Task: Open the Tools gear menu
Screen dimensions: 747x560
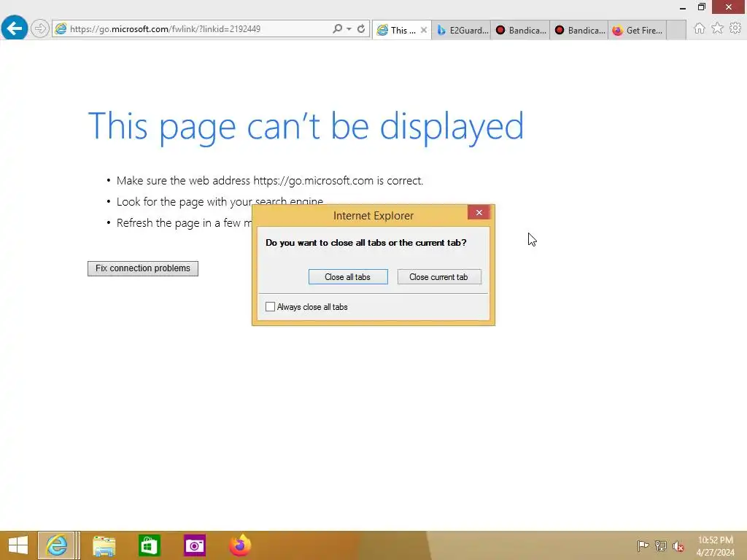Action: (x=735, y=28)
